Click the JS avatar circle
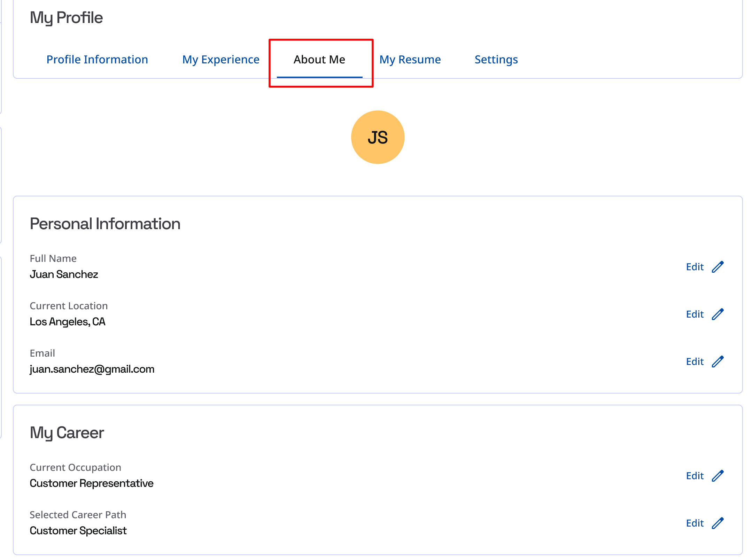The height and width of the screenshot is (560, 753). [x=378, y=137]
